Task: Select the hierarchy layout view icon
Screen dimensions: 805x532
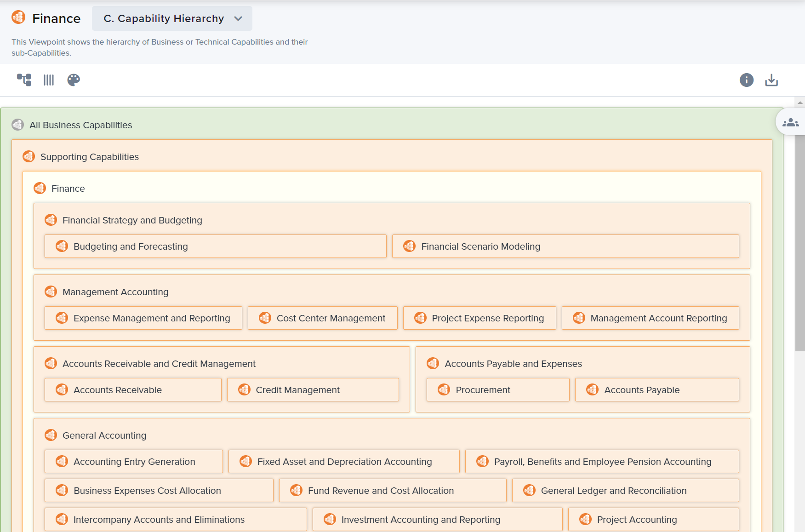Action: coord(23,80)
